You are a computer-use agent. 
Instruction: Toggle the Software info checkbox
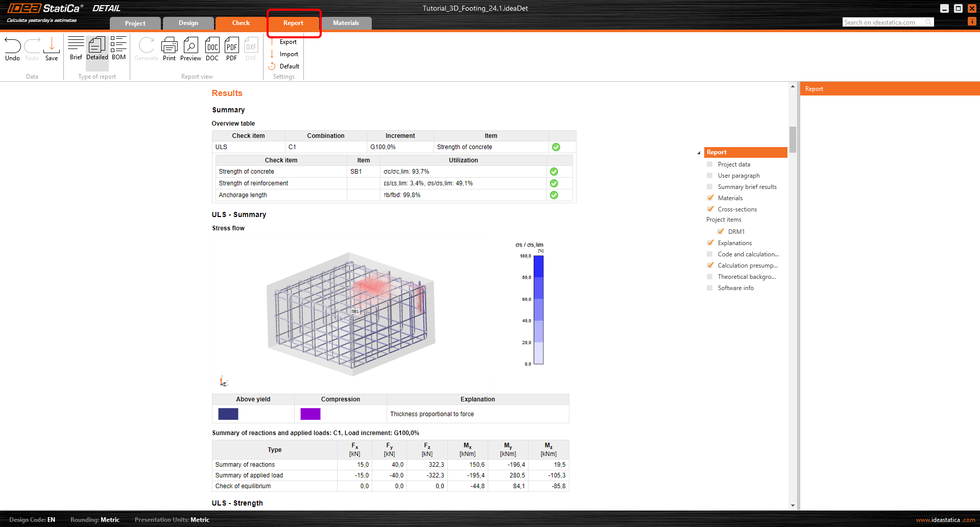point(710,288)
